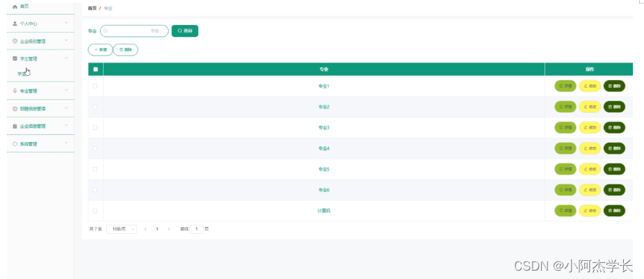Edit the 专业5 row with 修改
644x279 pixels.
[x=590, y=169]
